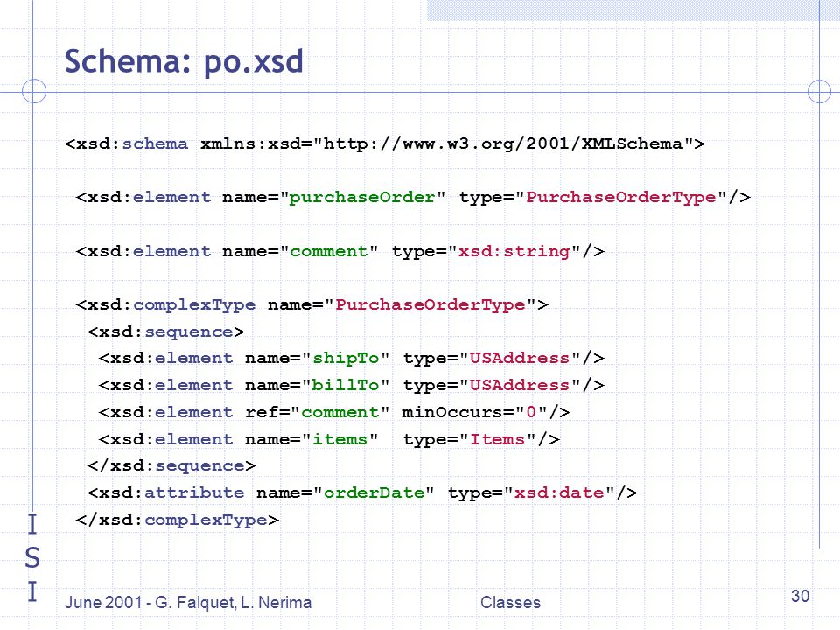The height and width of the screenshot is (630, 840).
Task: Click the type value "Items"
Action: pos(497,439)
